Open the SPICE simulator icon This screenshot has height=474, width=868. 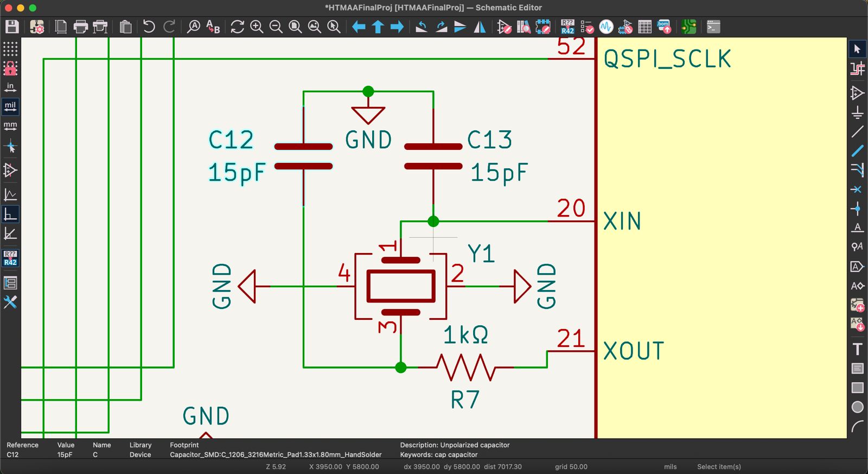click(x=606, y=27)
